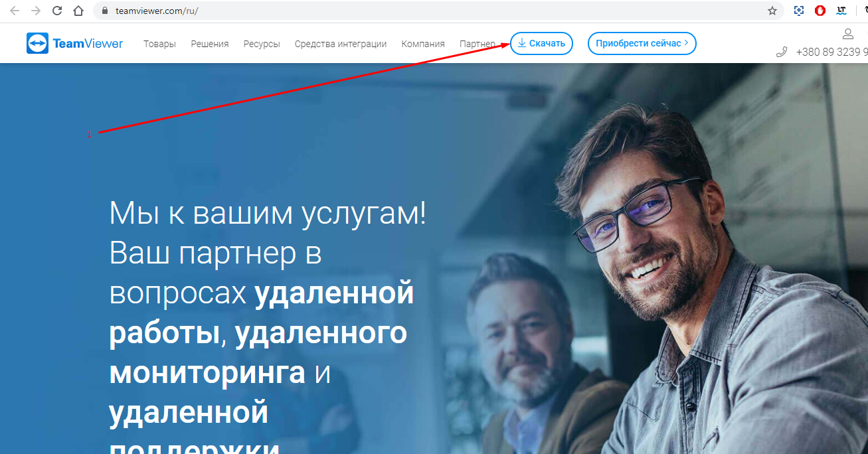Click the phone handset icon
The image size is (868, 454).
(x=782, y=52)
